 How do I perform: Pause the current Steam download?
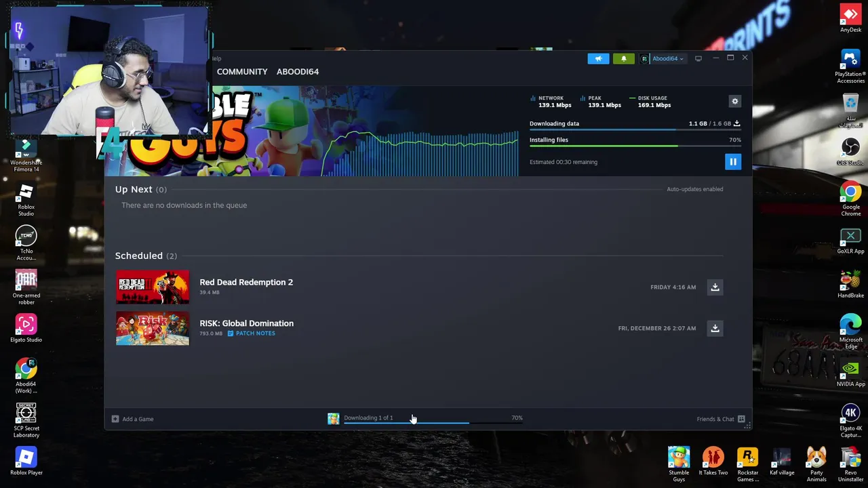[732, 161]
